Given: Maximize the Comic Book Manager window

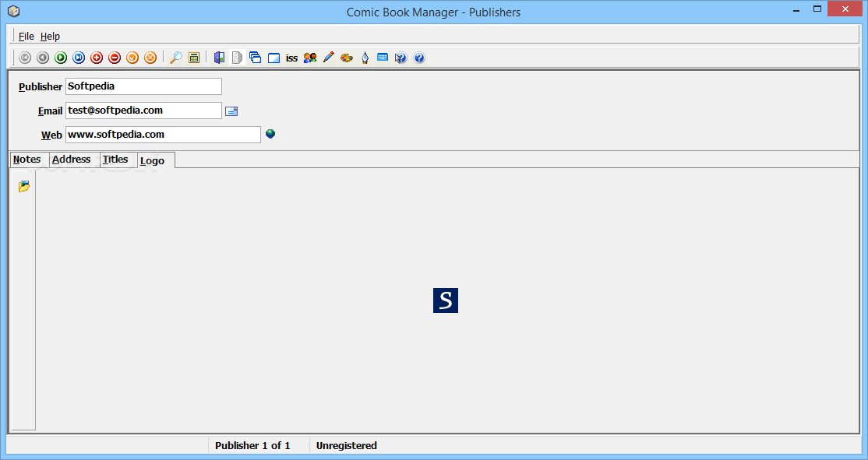Looking at the screenshot, I should pyautogui.click(x=817, y=9).
